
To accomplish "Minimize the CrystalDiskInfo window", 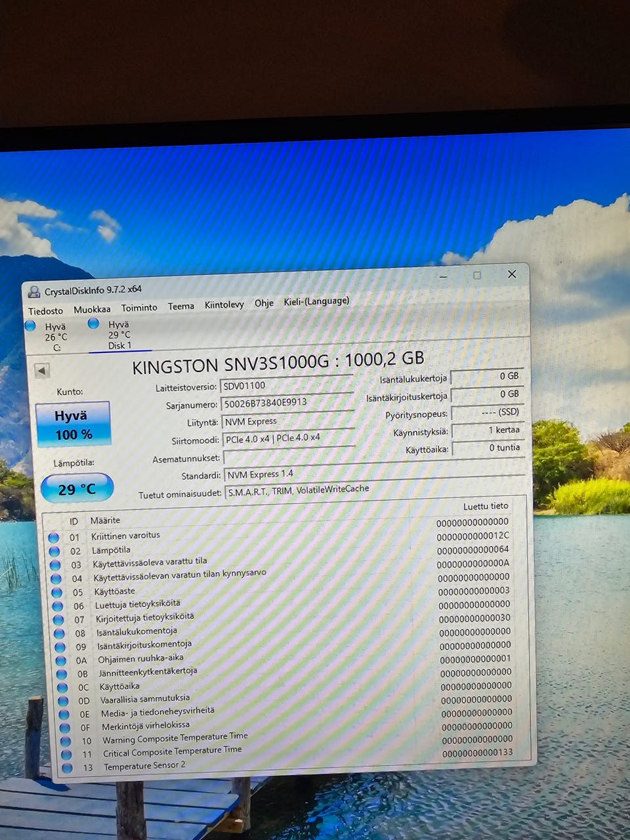I will tap(444, 276).
